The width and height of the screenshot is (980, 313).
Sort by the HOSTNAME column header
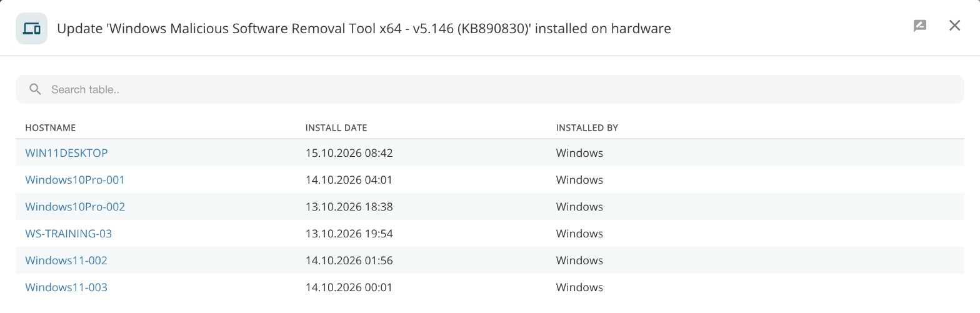click(x=50, y=127)
